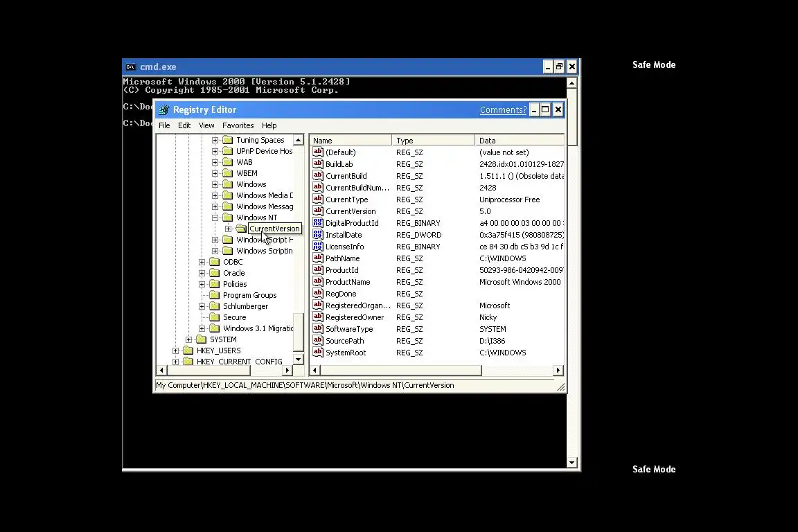Screen dimensions: 798x532
Task: Click the ProductName string value icon
Action: (318, 281)
